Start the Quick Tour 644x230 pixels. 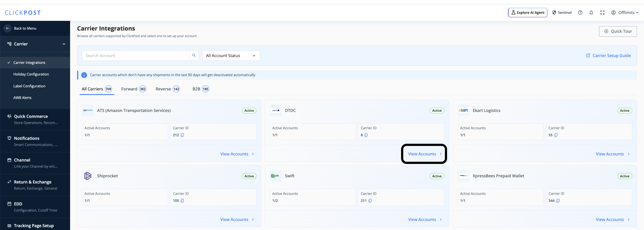tap(618, 31)
